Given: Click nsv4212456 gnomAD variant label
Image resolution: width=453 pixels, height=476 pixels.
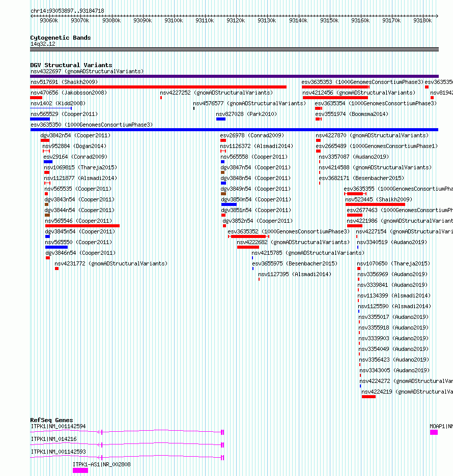Looking at the screenshot, I should [x=359, y=93].
